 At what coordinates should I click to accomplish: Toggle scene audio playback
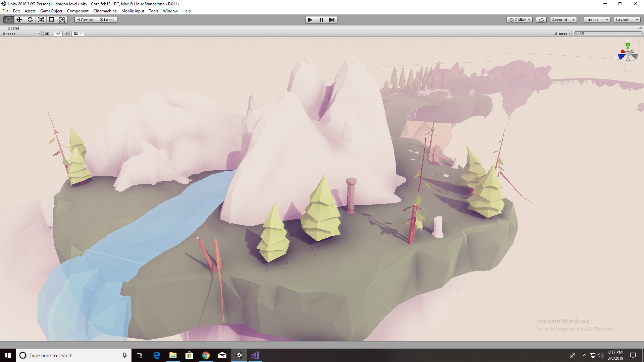point(67,34)
